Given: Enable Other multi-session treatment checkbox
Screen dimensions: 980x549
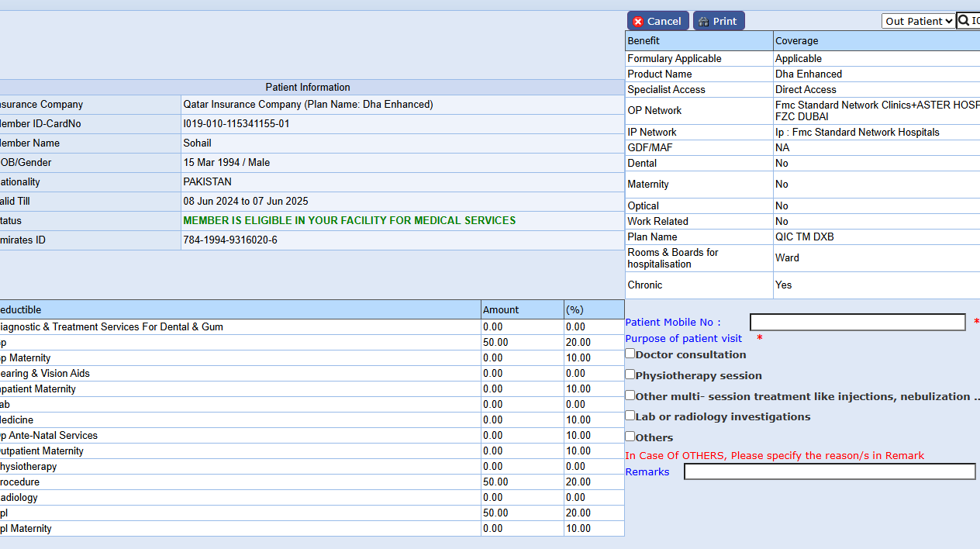Looking at the screenshot, I should point(630,395).
